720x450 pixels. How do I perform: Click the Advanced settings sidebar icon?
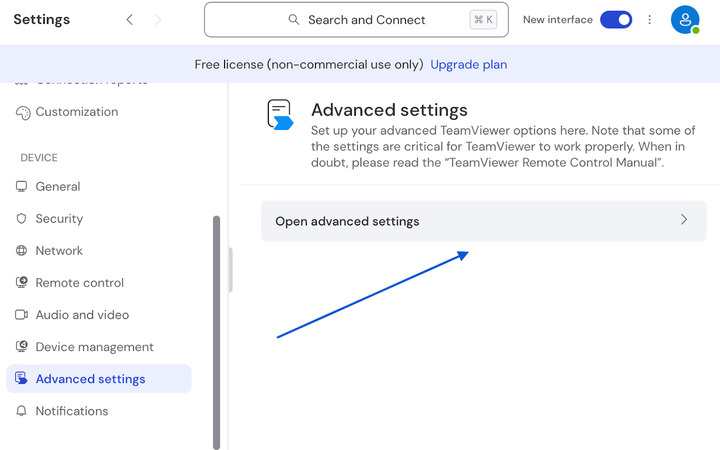(21, 378)
